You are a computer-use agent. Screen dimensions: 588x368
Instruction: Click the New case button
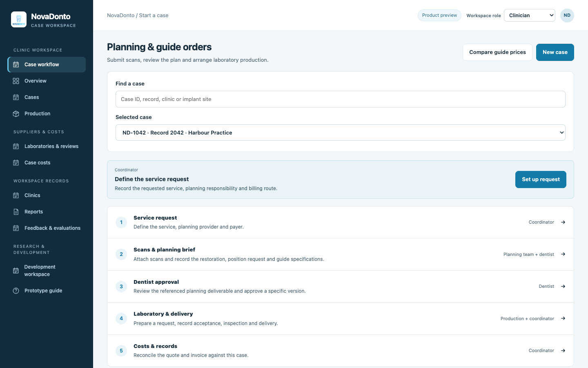click(x=555, y=52)
